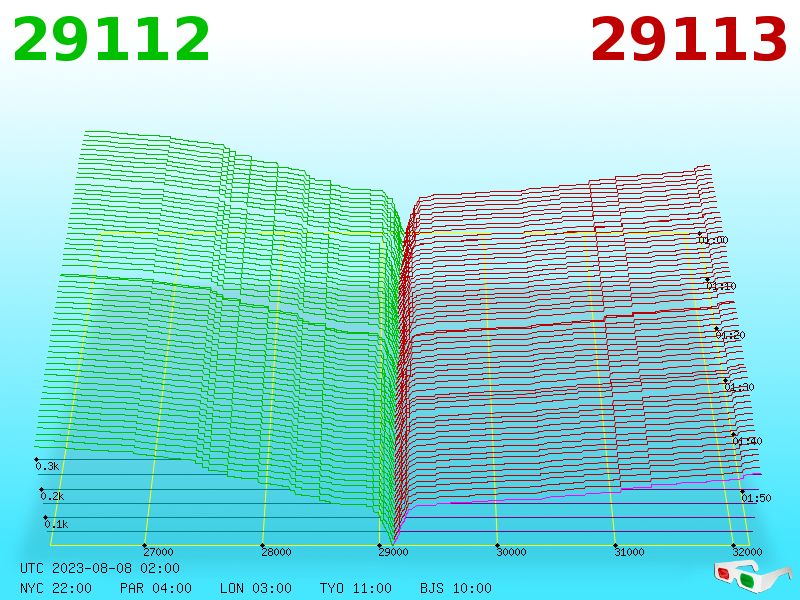
Task: Click the 01:10 time axis marker
Action: point(721,286)
